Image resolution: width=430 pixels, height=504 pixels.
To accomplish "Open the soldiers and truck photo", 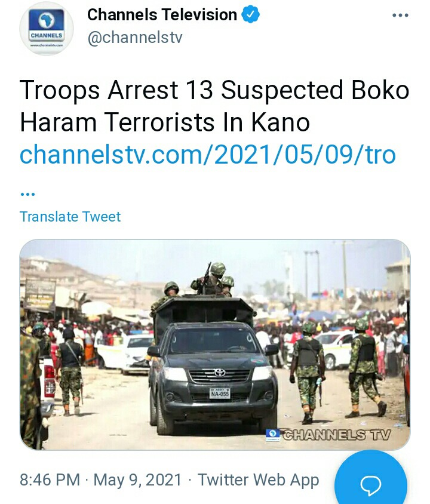I will point(215,344).
